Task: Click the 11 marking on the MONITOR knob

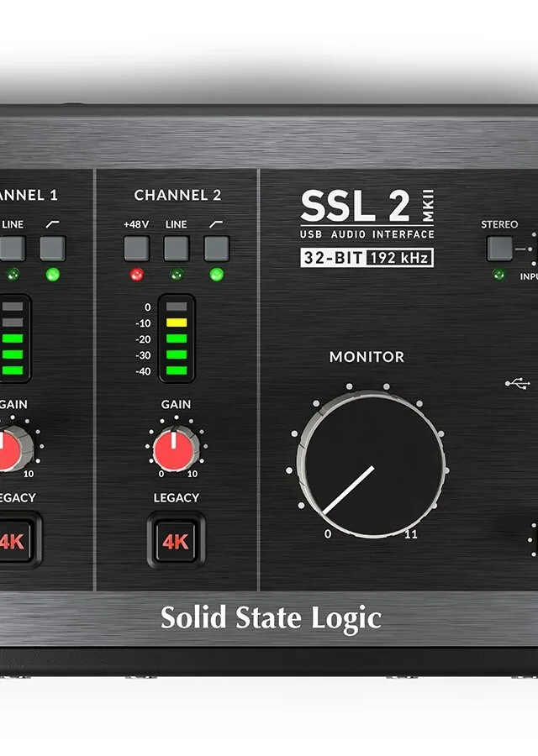Action: [x=410, y=534]
